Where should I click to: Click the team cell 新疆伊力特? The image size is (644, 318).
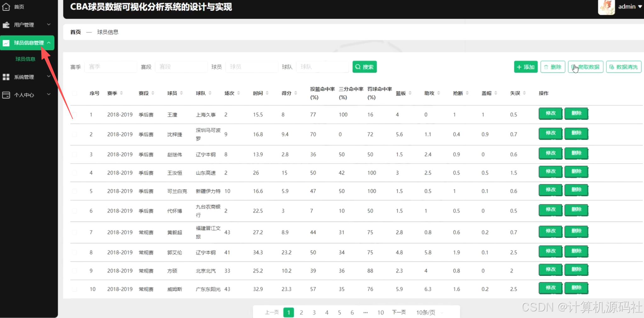(x=208, y=191)
